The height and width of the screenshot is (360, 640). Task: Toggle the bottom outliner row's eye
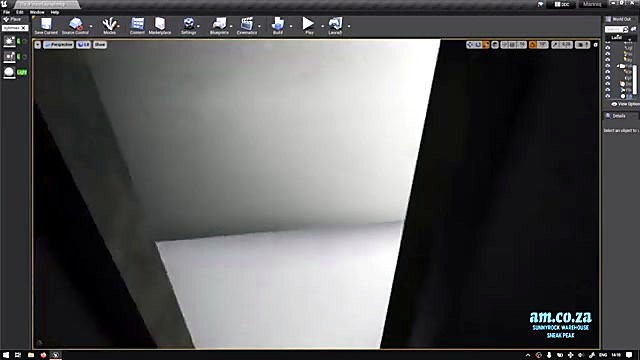click(x=608, y=96)
